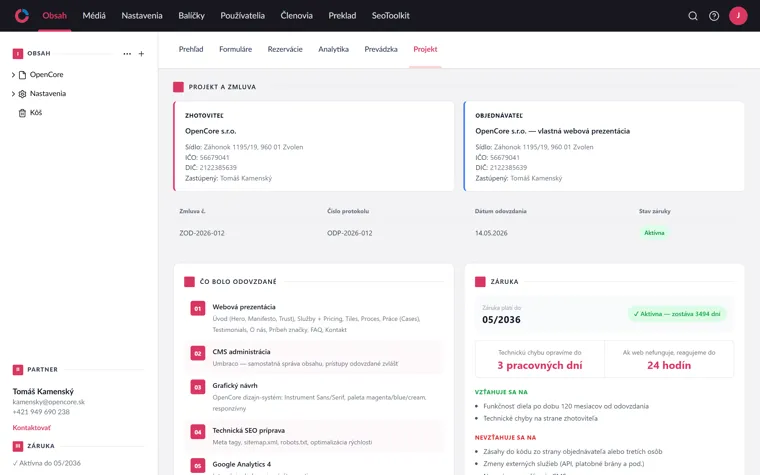This screenshot has width=760, height=475.
Task: Click the Technická SEO príprava item title
Action: pyautogui.click(x=249, y=430)
